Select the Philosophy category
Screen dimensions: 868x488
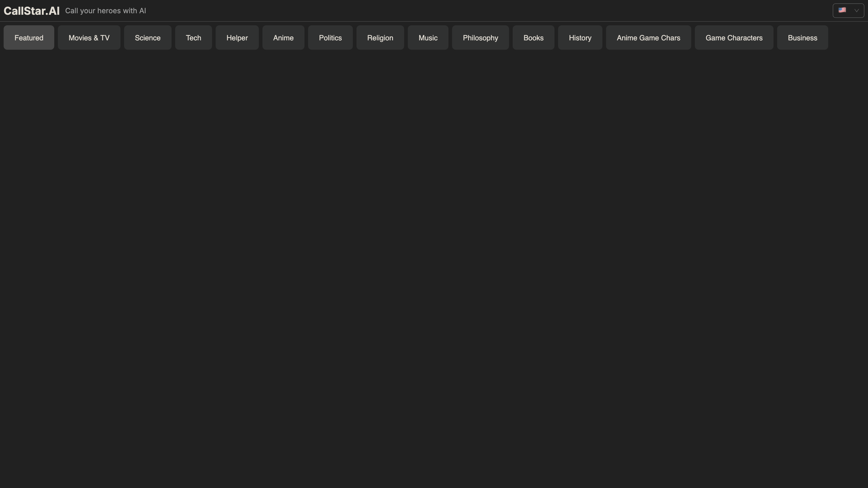480,38
